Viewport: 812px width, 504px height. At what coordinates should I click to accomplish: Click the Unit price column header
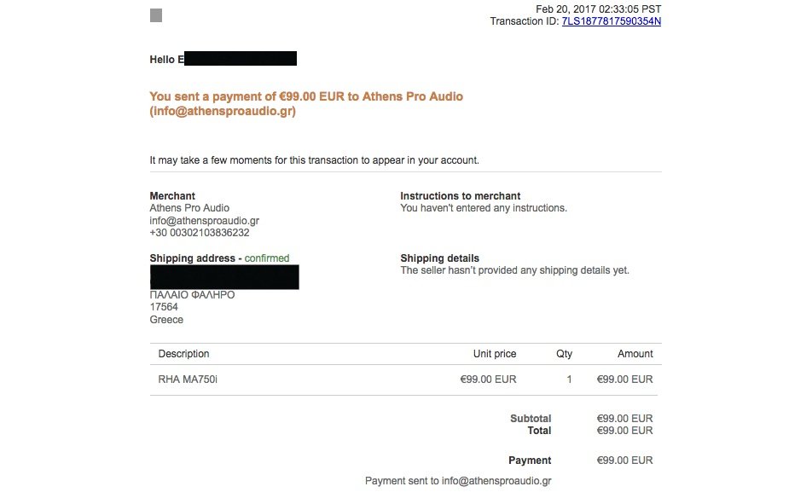495,354
